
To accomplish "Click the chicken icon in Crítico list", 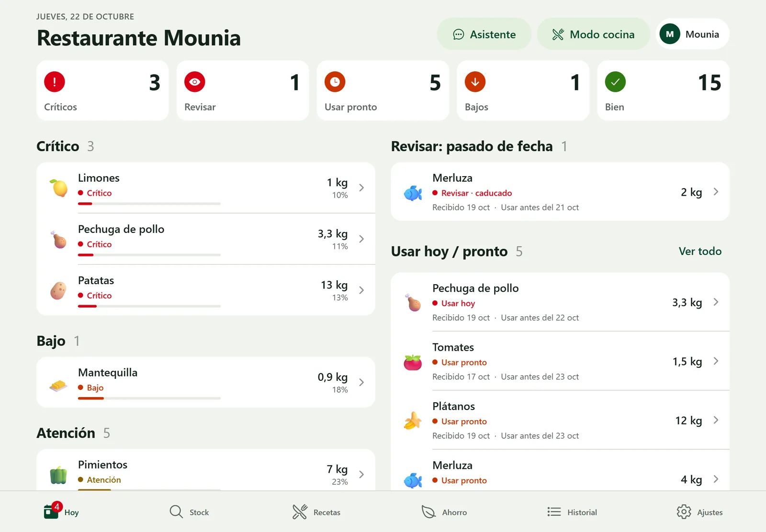I will (59, 239).
